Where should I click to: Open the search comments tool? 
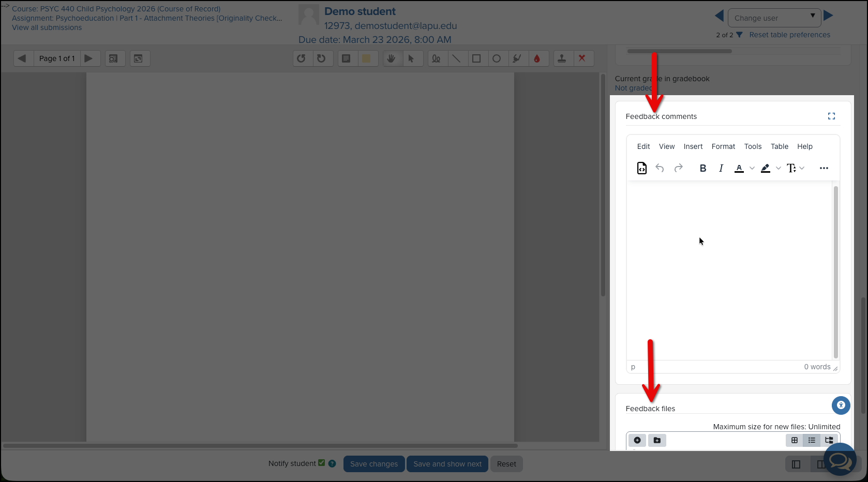coord(113,58)
